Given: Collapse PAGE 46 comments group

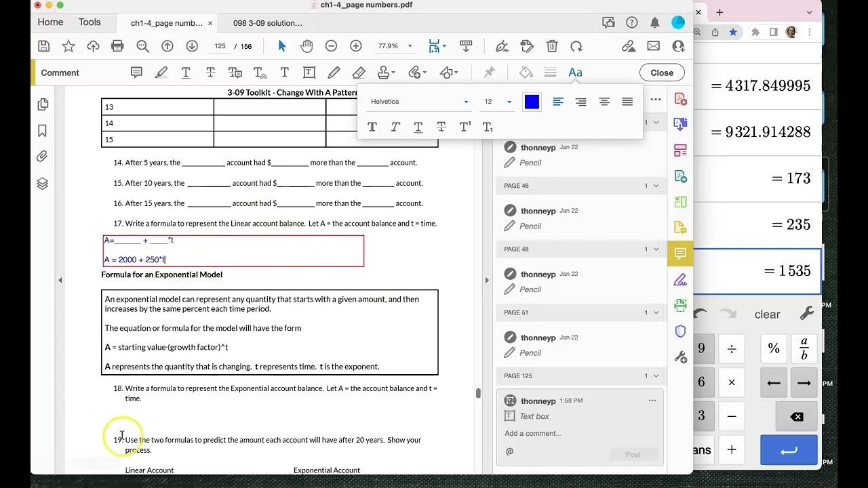Looking at the screenshot, I should (x=656, y=186).
